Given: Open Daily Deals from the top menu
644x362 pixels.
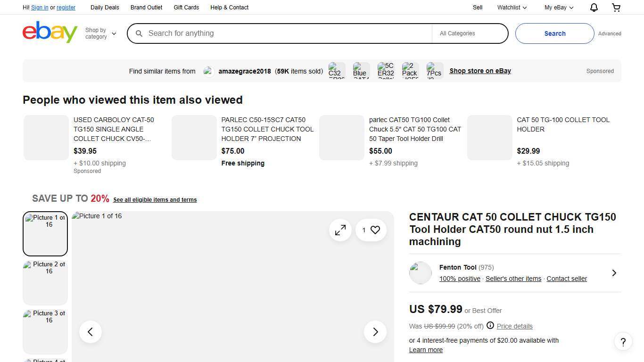Looking at the screenshot, I should tap(105, 7).
